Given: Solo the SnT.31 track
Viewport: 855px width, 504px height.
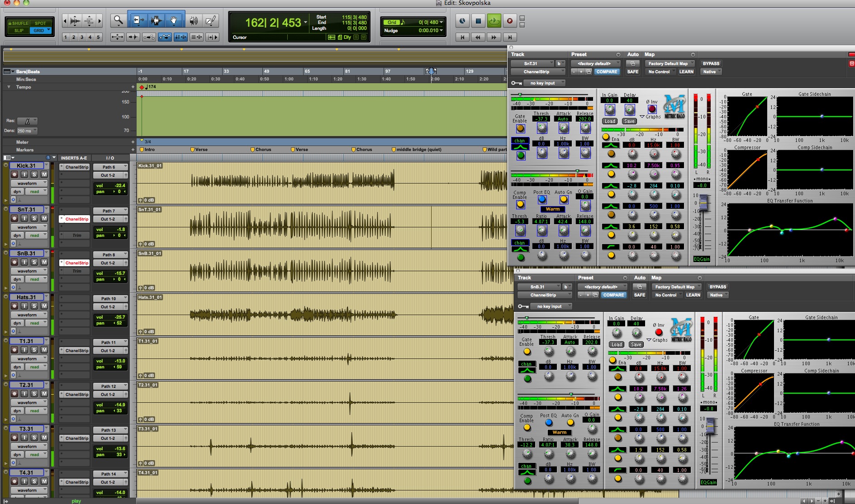Looking at the screenshot, I should click(34, 218).
